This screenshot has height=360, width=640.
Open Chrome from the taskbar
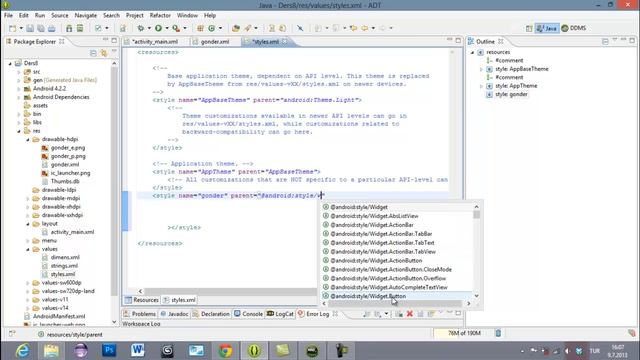tap(225, 351)
